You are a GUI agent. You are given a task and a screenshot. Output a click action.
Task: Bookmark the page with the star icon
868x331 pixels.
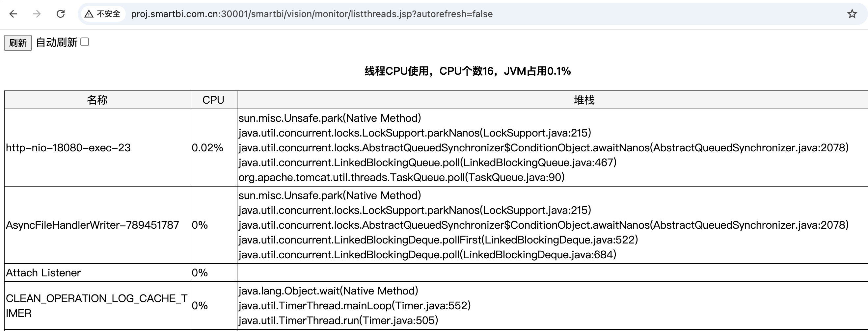click(852, 14)
